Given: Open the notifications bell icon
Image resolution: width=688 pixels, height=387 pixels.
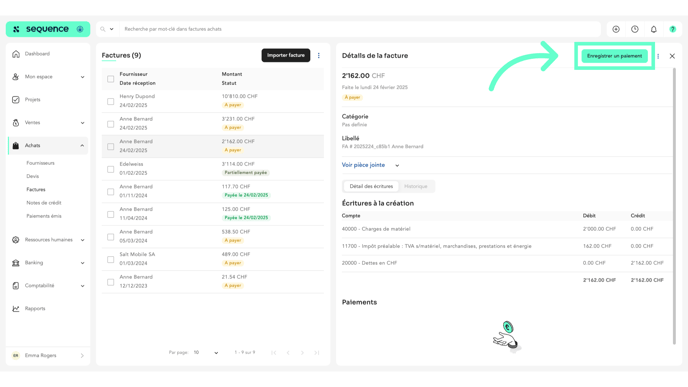Looking at the screenshot, I should coord(653,29).
